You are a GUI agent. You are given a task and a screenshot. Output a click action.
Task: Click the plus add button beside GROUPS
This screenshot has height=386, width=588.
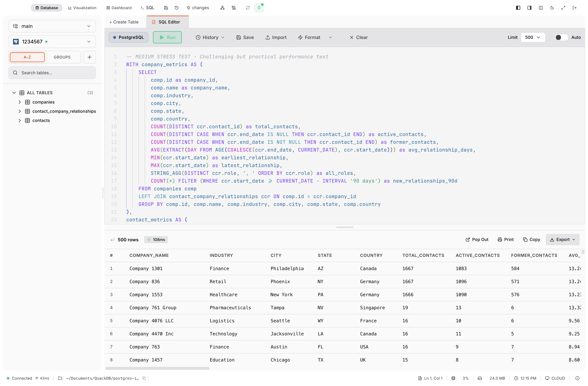click(x=89, y=57)
